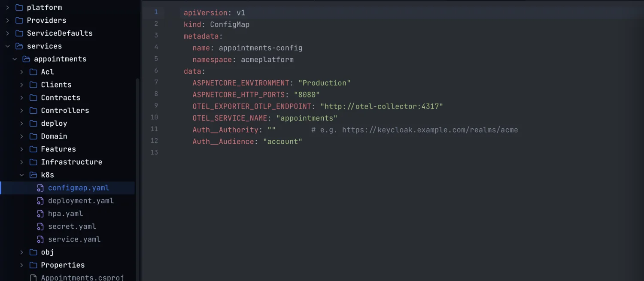Click line number 13 in the gutter
Image resolution: width=644 pixels, height=281 pixels.
pyautogui.click(x=154, y=152)
